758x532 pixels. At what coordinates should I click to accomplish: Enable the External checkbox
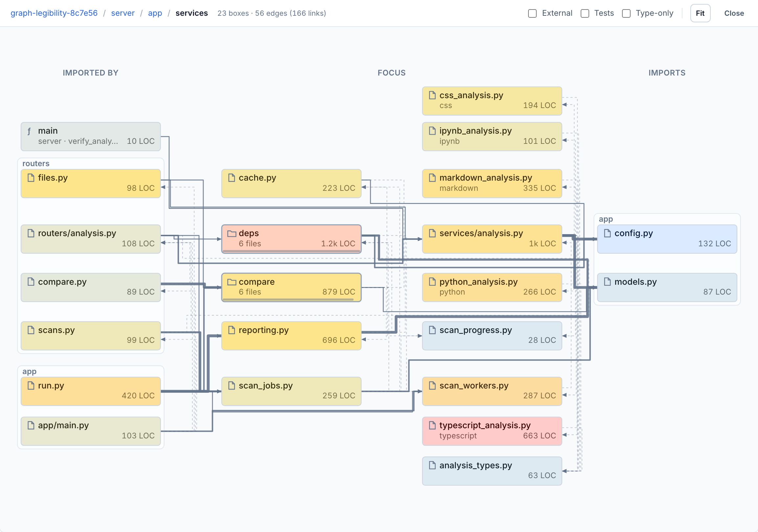(532, 13)
